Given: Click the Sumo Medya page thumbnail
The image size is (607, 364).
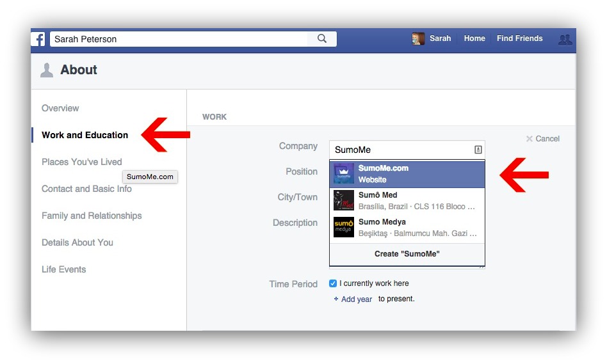Looking at the screenshot, I should click(344, 227).
